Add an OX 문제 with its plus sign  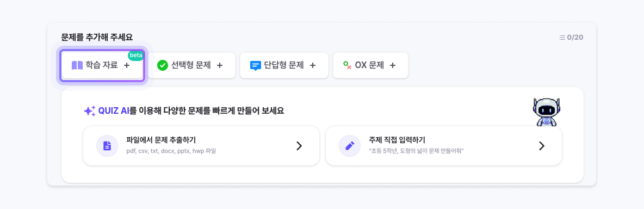click(x=393, y=65)
